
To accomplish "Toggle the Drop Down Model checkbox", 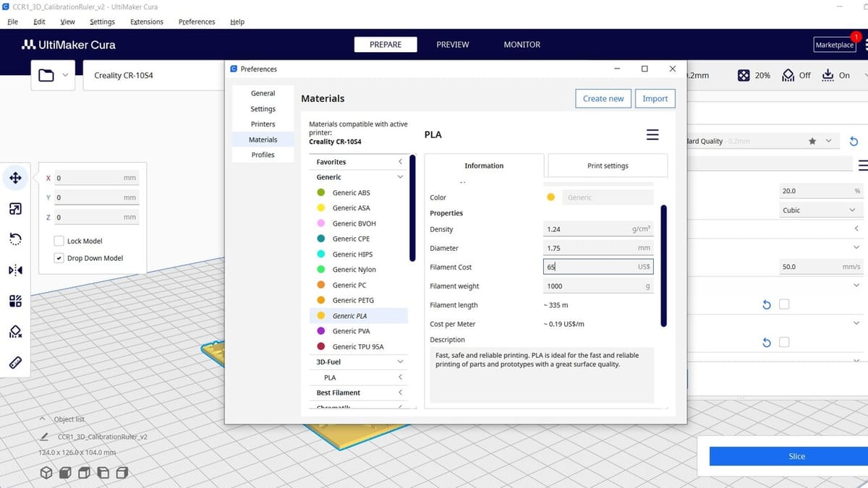I will click(x=59, y=258).
